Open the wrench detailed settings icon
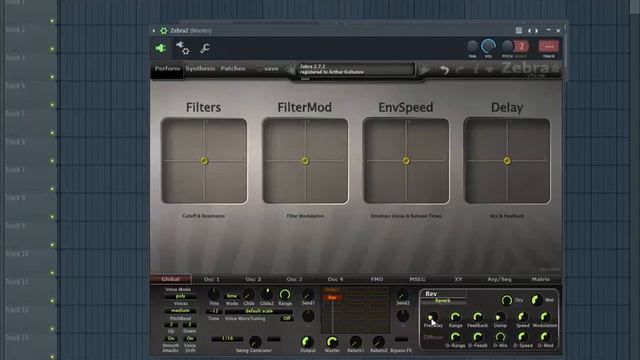Viewport: 640px width, 360px height. (x=205, y=48)
